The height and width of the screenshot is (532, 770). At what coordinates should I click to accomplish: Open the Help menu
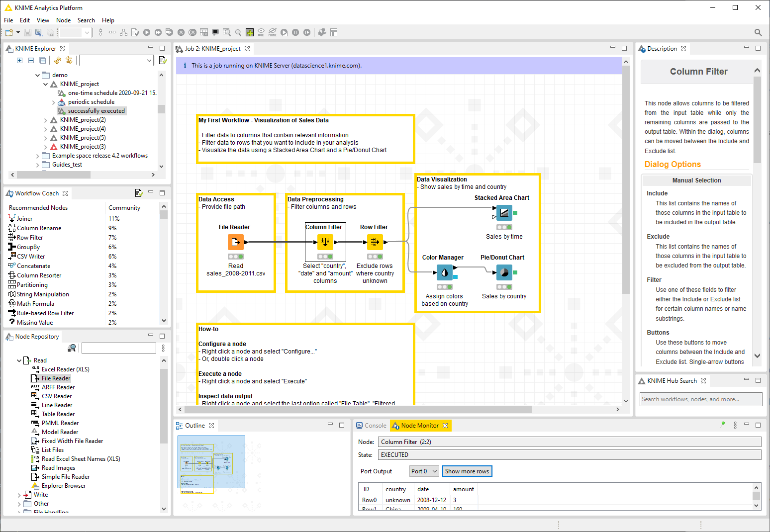pos(108,20)
